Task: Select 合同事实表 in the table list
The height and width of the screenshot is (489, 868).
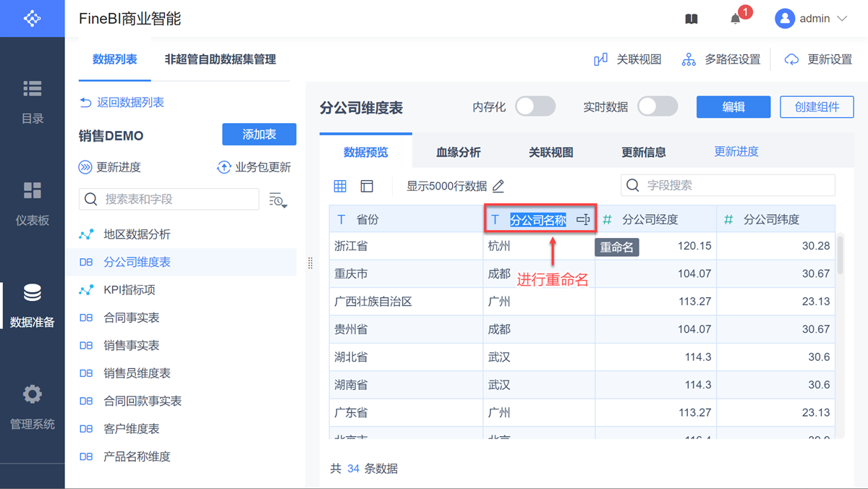Action: (x=132, y=318)
